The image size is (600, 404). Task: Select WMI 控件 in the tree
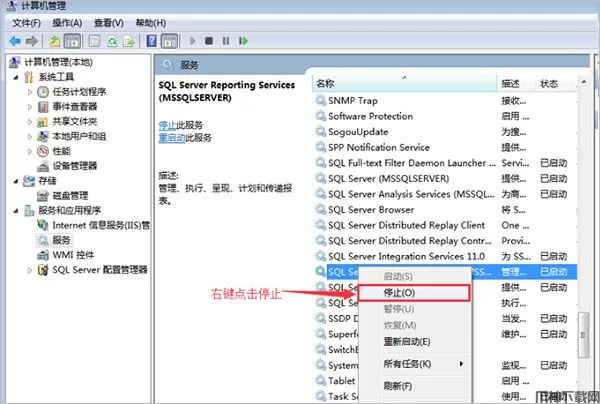coord(73,255)
